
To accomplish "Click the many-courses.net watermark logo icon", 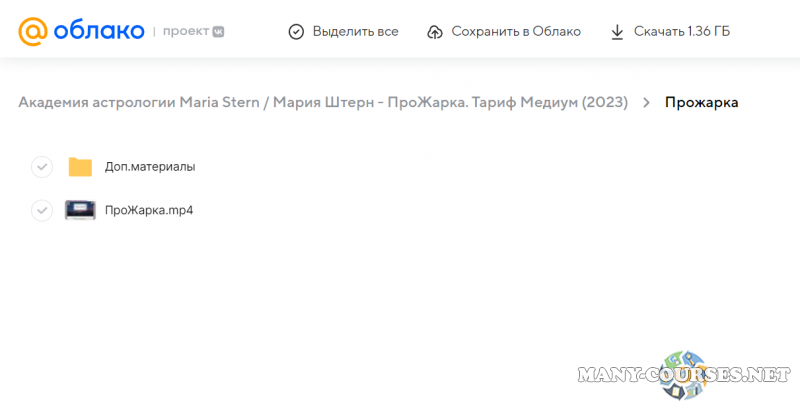I will (682, 374).
